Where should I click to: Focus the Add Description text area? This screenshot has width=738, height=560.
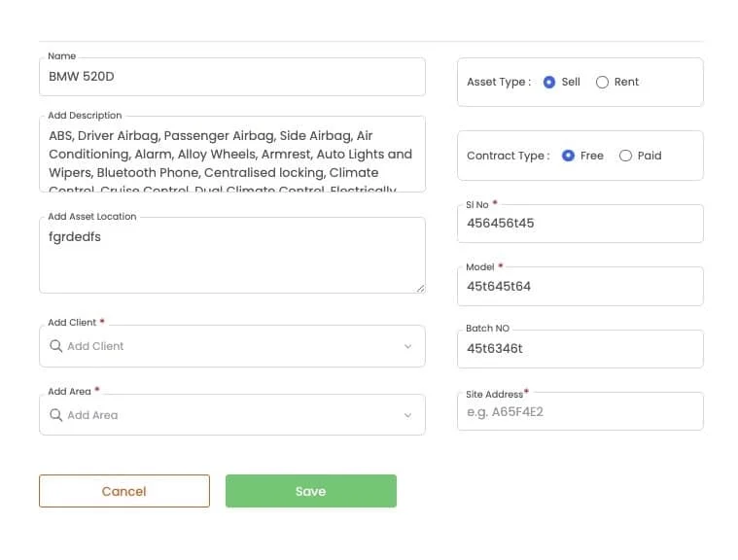[231, 155]
